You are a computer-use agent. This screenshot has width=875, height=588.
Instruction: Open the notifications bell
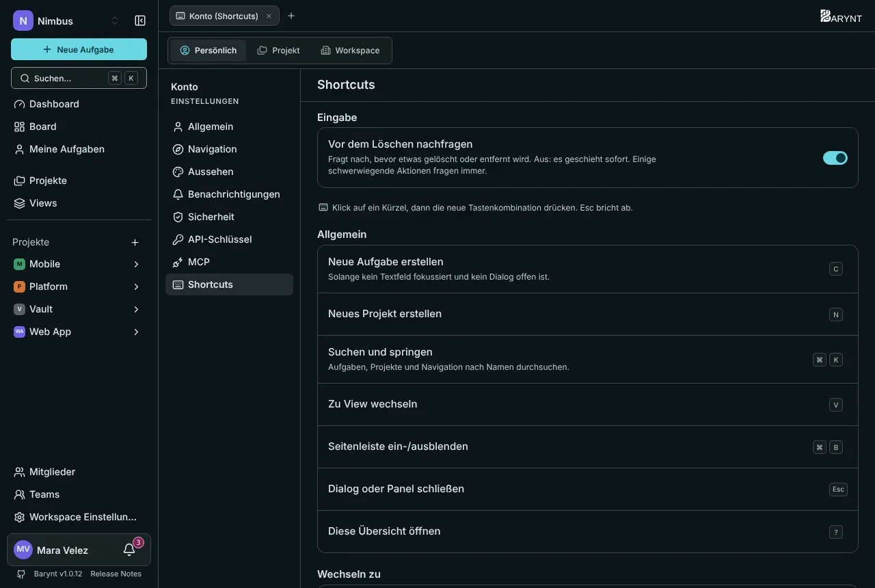(x=129, y=550)
